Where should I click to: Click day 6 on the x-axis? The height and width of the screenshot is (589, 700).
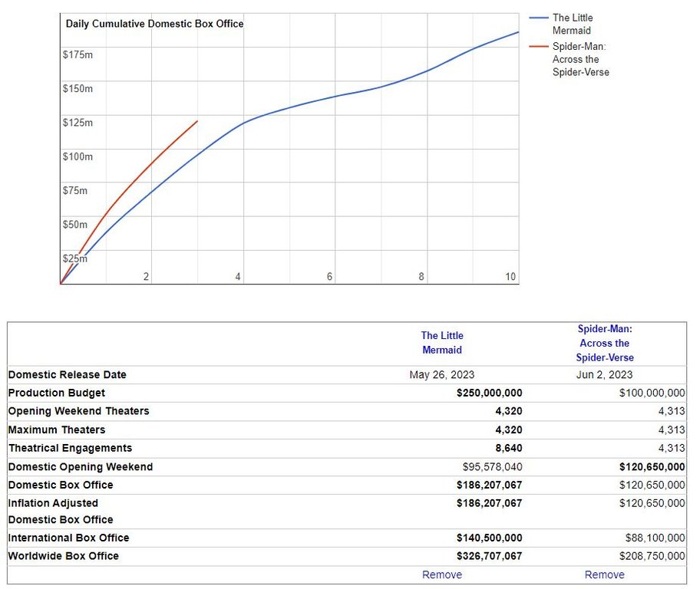tap(329, 276)
